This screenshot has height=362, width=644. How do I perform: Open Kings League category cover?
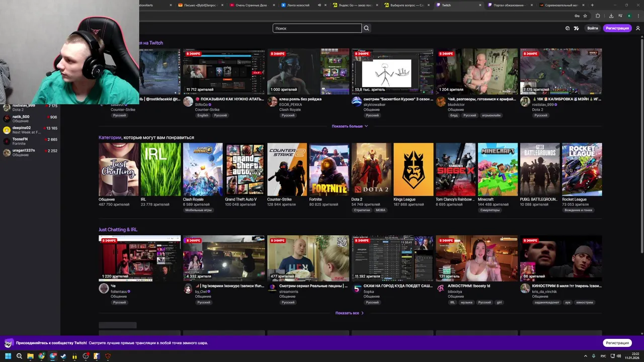point(413,169)
